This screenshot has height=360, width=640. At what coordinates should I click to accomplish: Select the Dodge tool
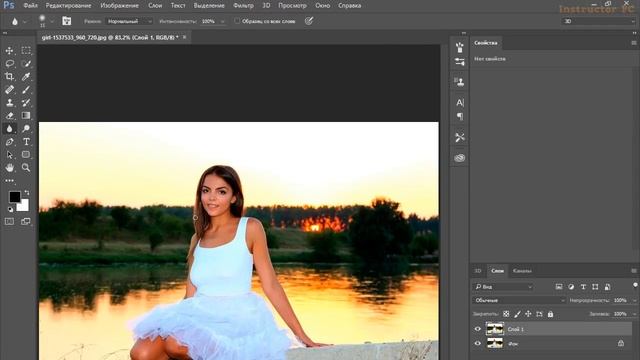coord(26,129)
